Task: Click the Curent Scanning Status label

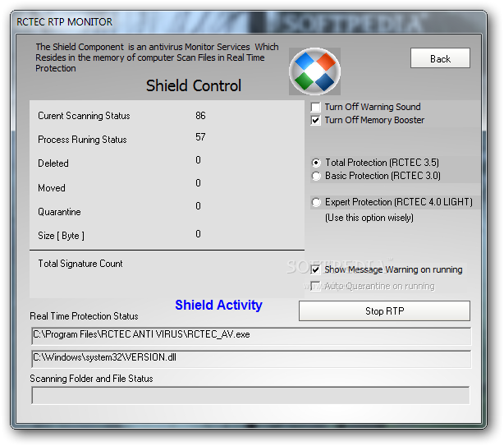Action: (84, 116)
